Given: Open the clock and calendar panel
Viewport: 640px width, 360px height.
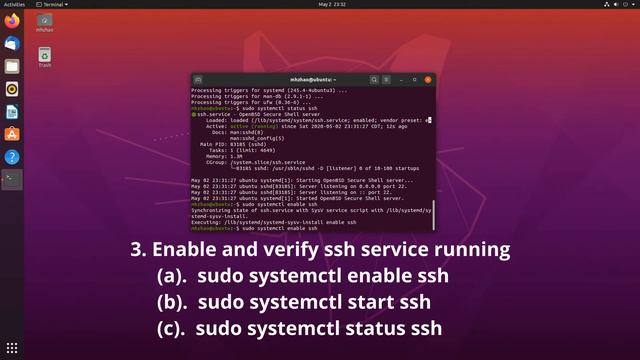Looking at the screenshot, I should 332,4.
